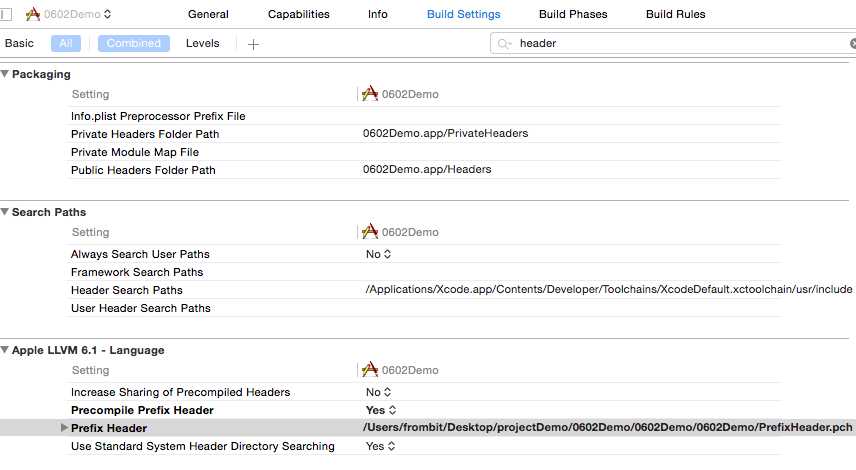
Task: Click the 0602Demo icon in Apple LLVM column header
Action: click(370, 370)
